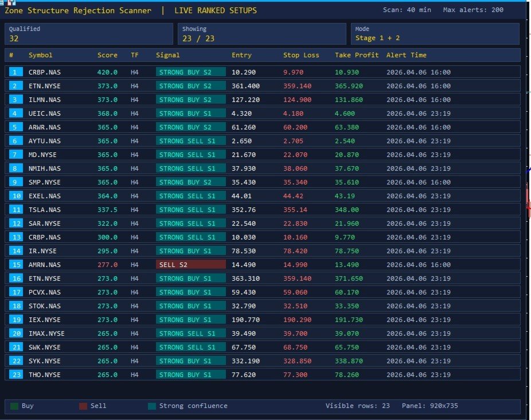Click the Alert Time column header

[x=407, y=55]
